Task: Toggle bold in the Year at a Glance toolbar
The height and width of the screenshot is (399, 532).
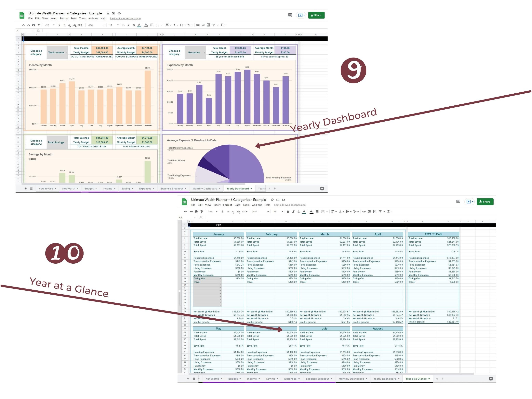Action: coord(288,212)
